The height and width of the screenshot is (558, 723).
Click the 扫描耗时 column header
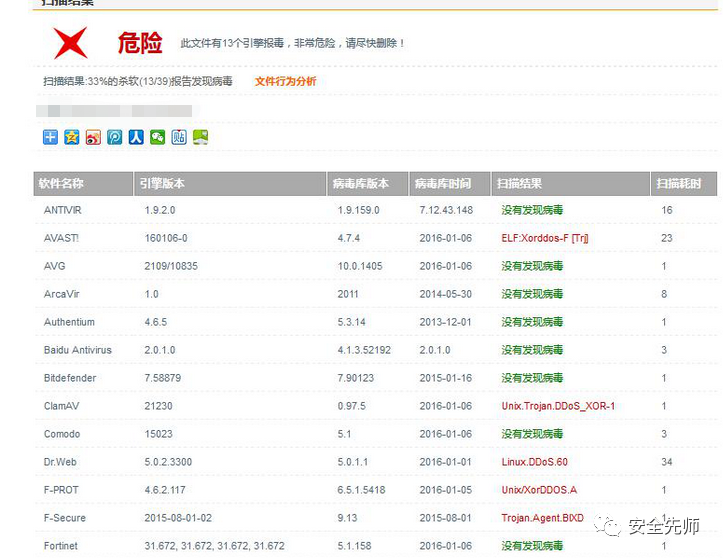[x=684, y=184]
